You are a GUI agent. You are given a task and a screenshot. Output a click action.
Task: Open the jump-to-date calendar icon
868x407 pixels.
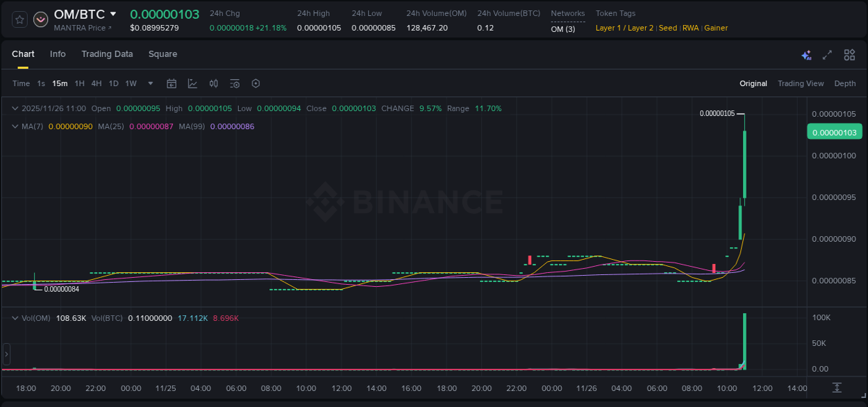pos(172,83)
